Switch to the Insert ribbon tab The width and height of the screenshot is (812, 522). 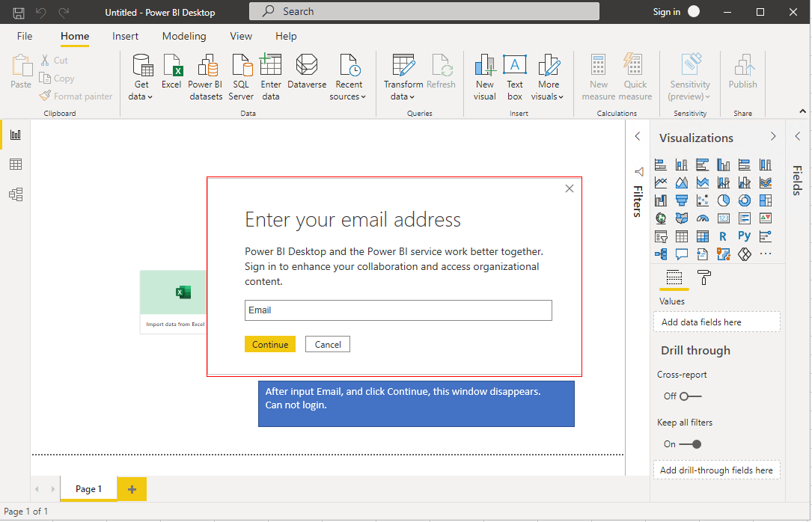coord(125,36)
